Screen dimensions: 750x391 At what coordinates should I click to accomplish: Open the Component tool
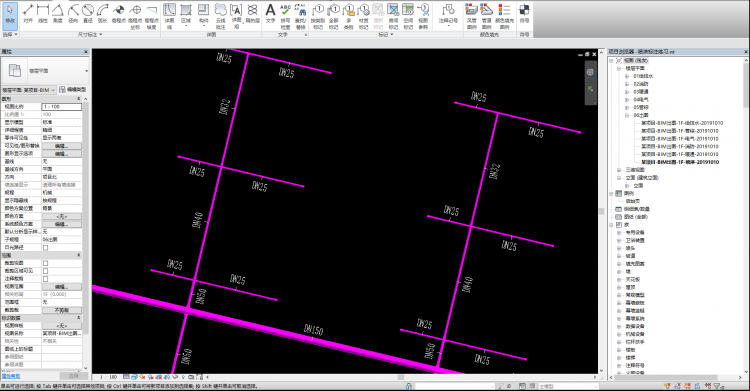pos(203,14)
